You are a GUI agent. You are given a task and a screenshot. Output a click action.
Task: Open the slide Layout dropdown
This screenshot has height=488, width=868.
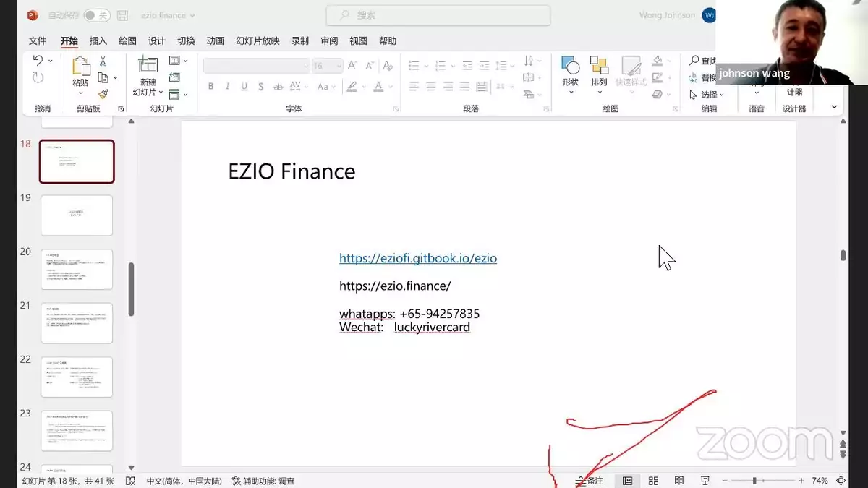178,61
